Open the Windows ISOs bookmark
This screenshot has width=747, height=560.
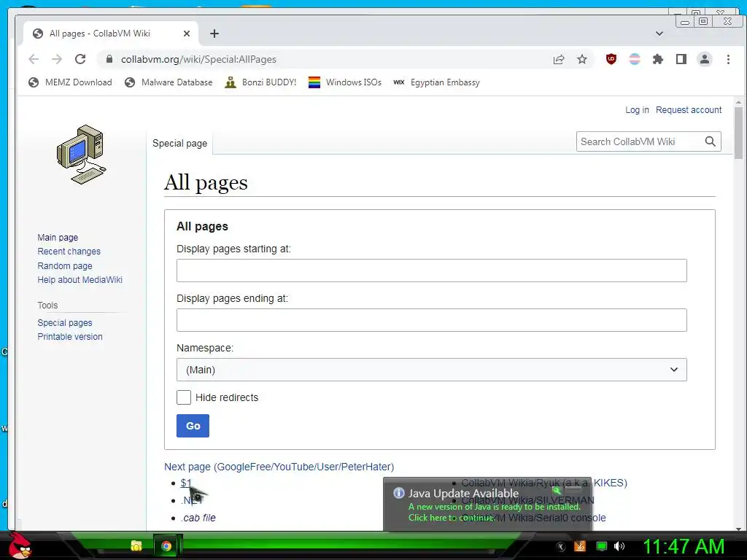pos(345,82)
